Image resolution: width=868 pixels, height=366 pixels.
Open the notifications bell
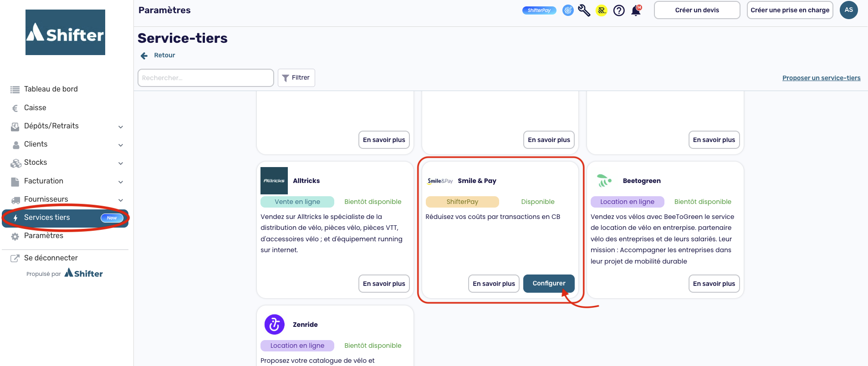click(x=636, y=10)
